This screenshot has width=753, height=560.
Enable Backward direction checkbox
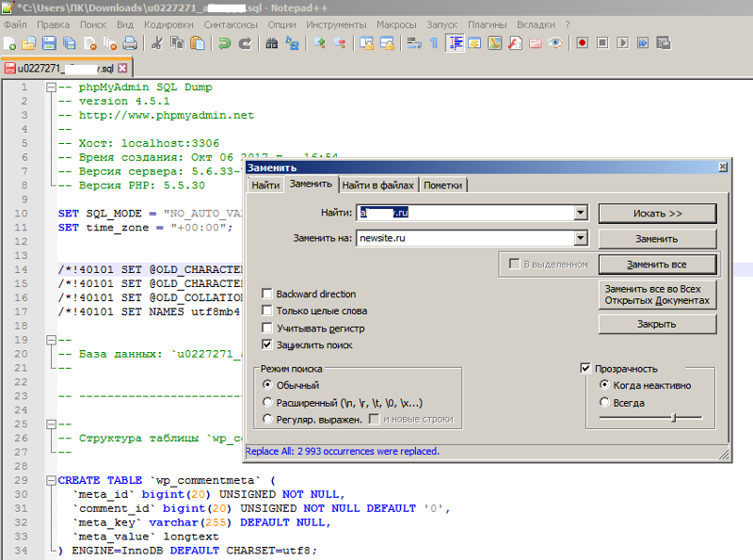(267, 294)
